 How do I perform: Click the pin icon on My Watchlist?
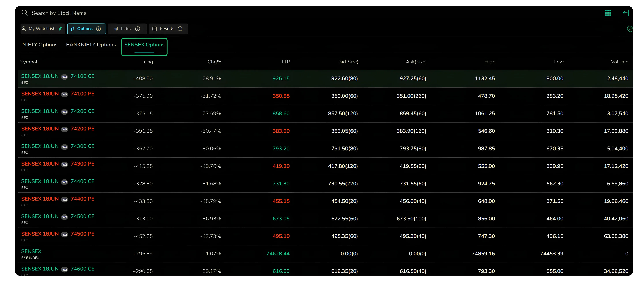(60, 29)
